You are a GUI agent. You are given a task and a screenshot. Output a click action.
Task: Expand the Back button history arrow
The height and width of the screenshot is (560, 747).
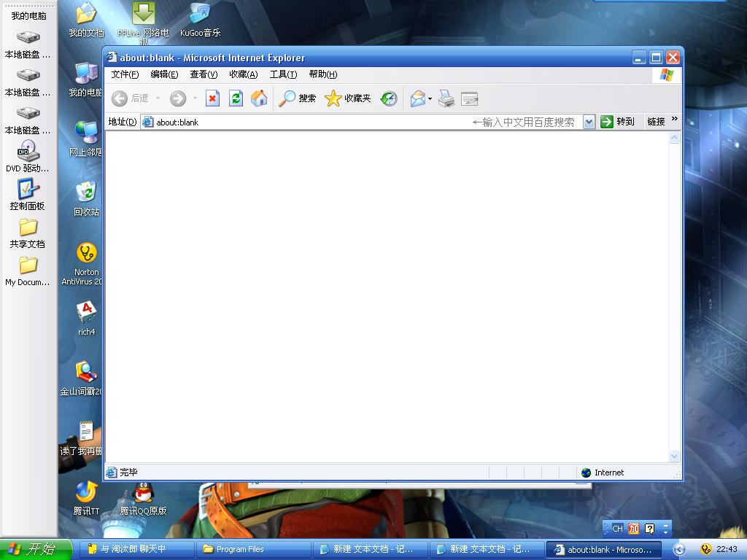[x=158, y=98]
